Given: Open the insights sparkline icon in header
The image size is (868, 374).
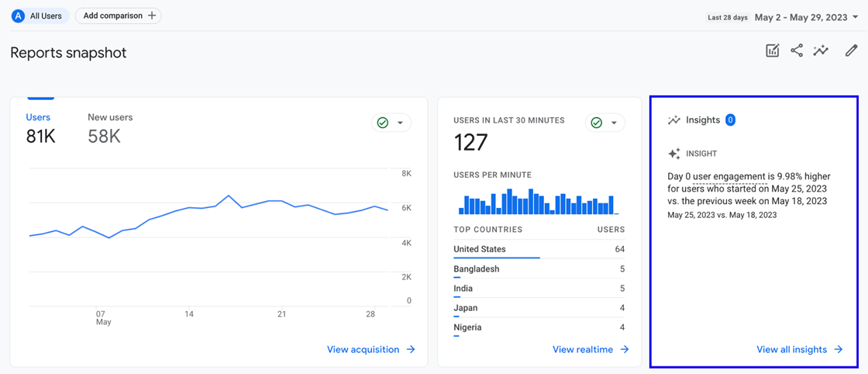Looking at the screenshot, I should coord(821,51).
